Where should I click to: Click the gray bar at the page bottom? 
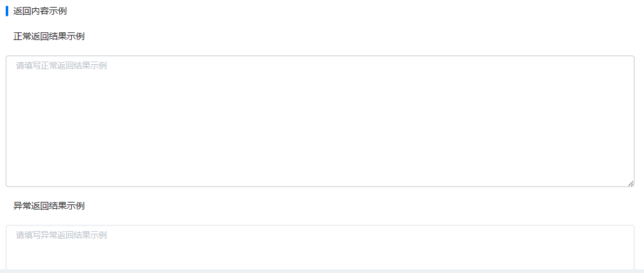click(322, 271)
